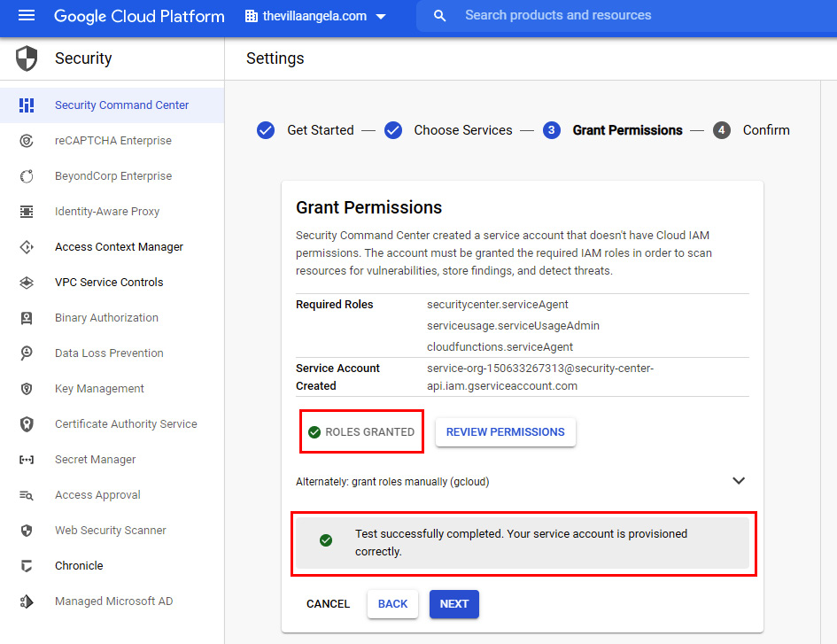Click the Web Security Scanner icon

pyautogui.click(x=27, y=531)
